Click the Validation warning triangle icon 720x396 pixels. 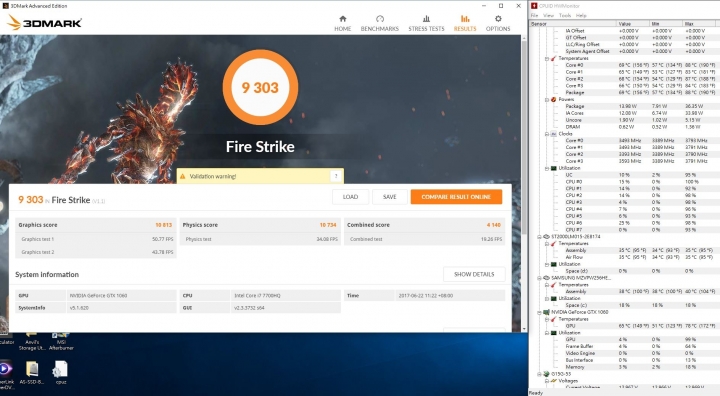(183, 176)
